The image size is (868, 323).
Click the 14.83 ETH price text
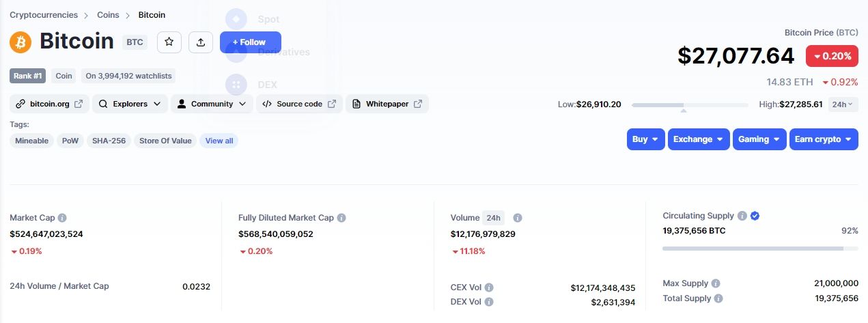(790, 82)
